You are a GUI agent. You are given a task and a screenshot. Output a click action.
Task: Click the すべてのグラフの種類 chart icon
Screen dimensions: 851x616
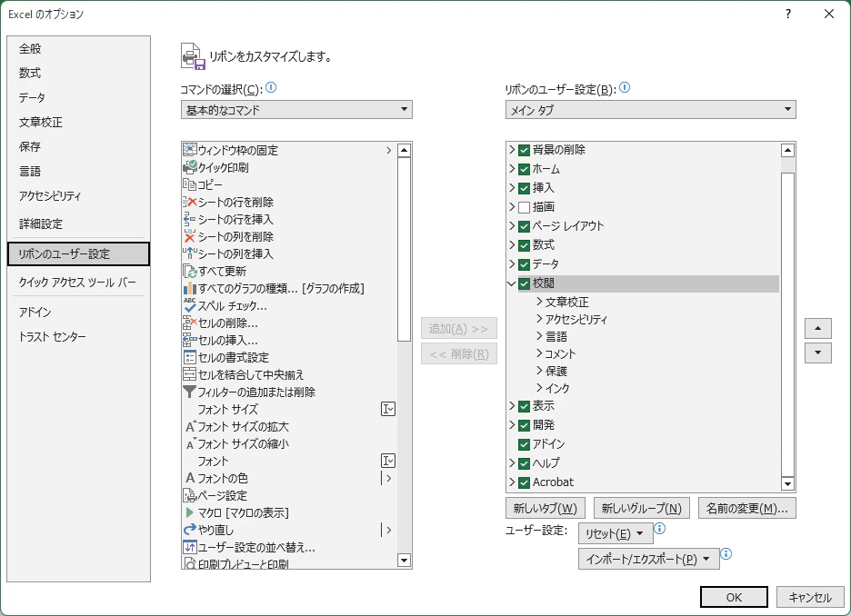tap(189, 288)
